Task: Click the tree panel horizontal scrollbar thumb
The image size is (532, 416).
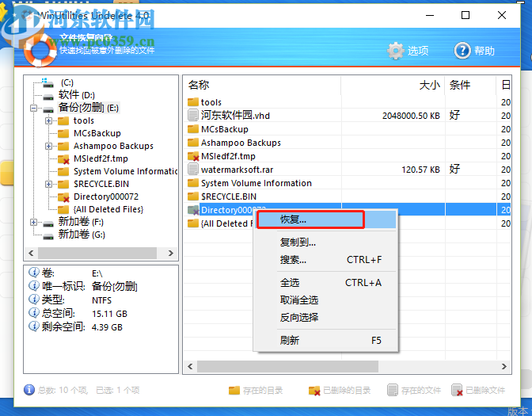Action: 97,253
